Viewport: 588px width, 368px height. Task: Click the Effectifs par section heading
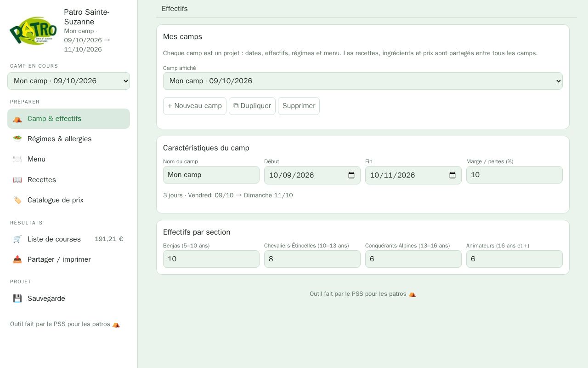(197, 232)
